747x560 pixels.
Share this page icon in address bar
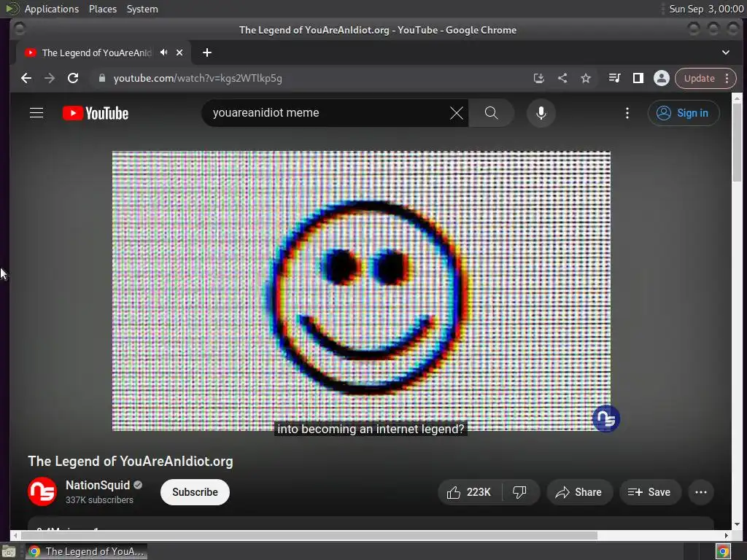[562, 78]
